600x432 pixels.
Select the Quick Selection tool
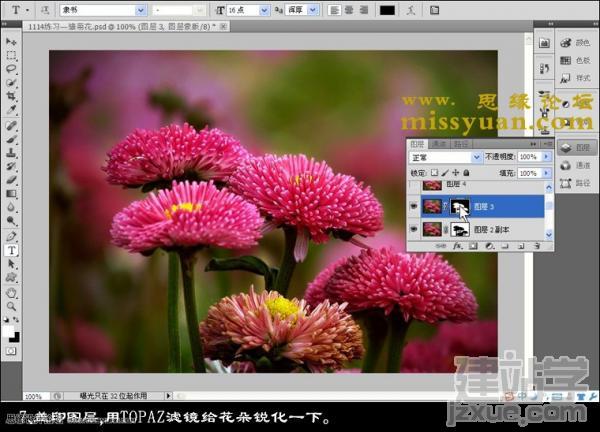pos(11,83)
